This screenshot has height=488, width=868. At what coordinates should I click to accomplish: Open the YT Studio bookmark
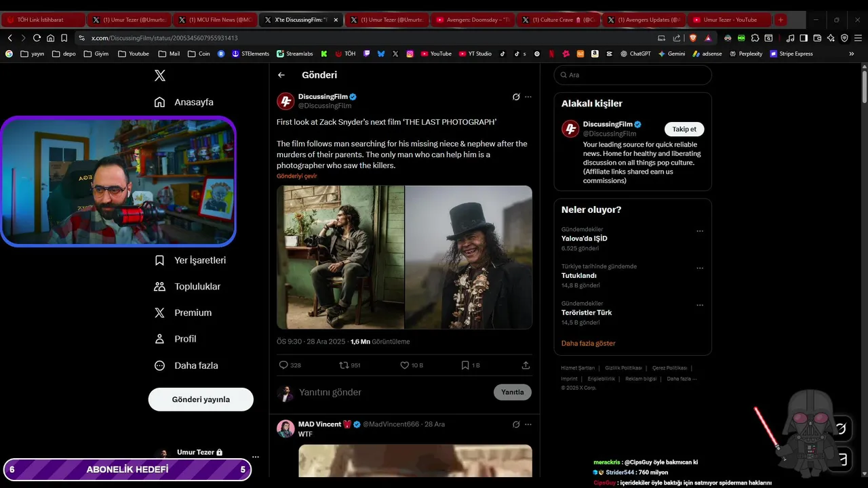[475, 54]
